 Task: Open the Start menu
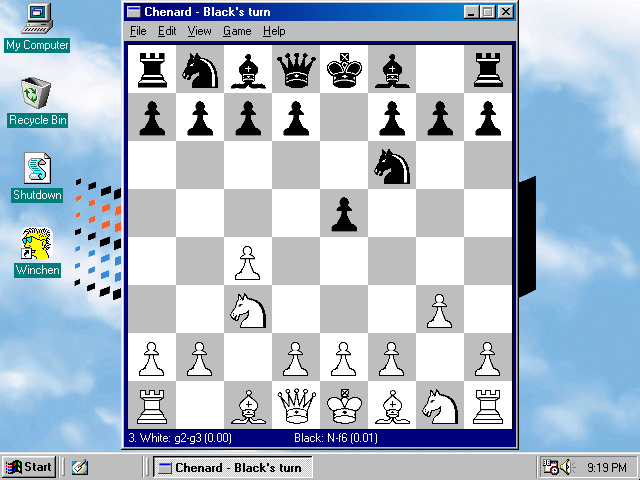coord(29,467)
